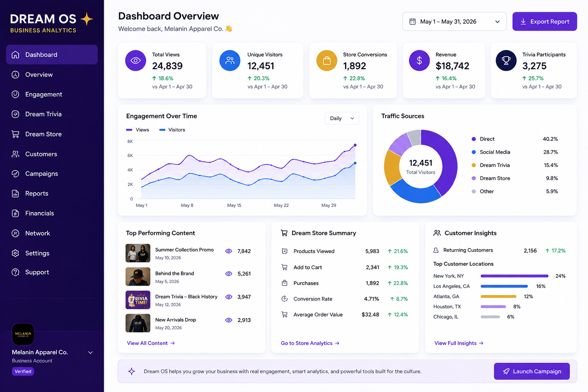This screenshot has width=588, height=392.
Task: Click the Customer Insights people icon
Action: 437,233
